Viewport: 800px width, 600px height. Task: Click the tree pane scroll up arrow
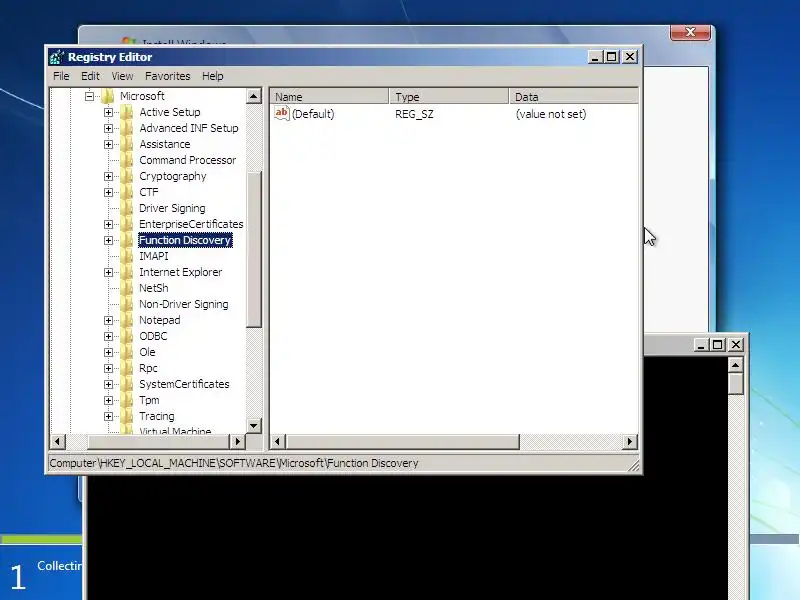[x=254, y=96]
